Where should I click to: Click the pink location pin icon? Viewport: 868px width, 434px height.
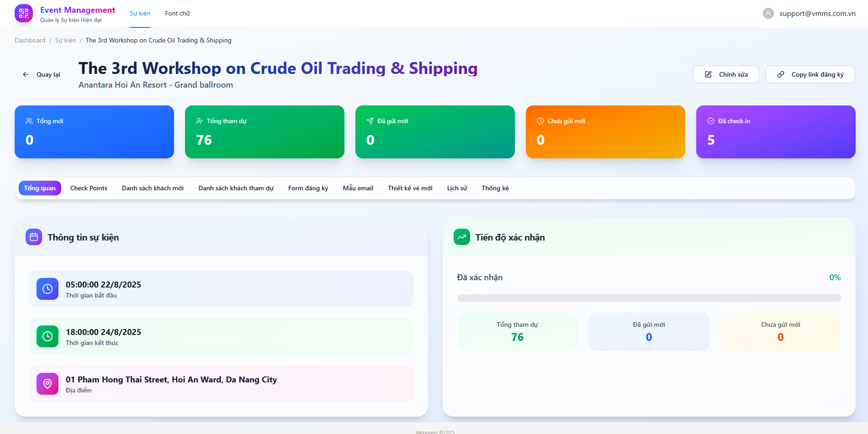(48, 384)
